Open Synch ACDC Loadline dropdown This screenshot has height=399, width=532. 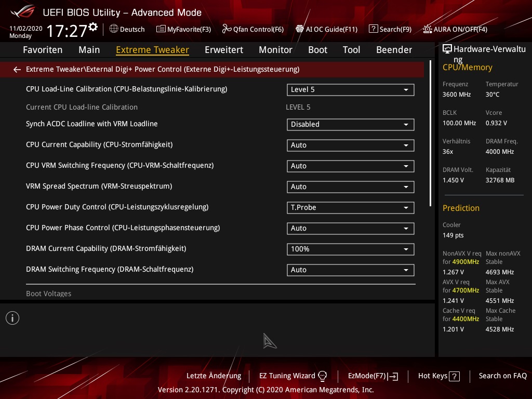point(351,125)
